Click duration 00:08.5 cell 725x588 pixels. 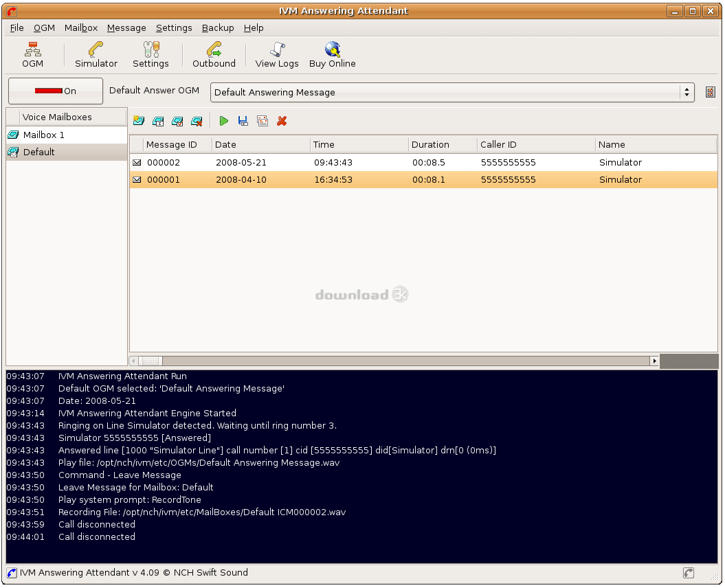tap(429, 163)
